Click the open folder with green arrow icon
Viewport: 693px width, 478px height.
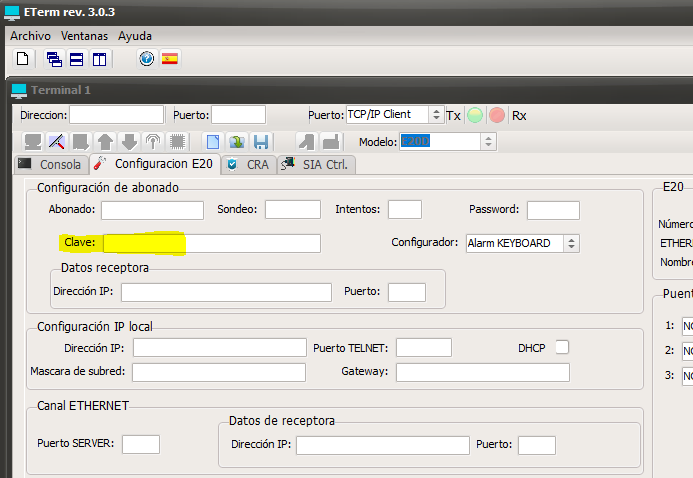click(x=237, y=142)
